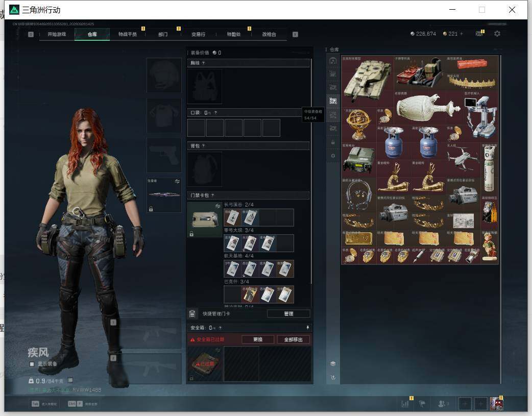The image size is (532, 416).
Task: Select the drone item in stash
Action: coord(463,160)
